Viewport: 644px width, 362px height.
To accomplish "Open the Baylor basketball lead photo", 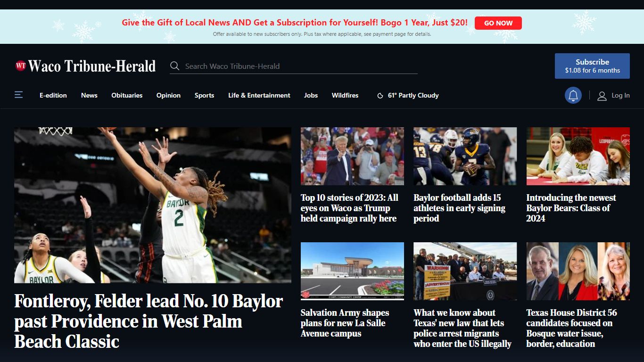I will pos(153,205).
